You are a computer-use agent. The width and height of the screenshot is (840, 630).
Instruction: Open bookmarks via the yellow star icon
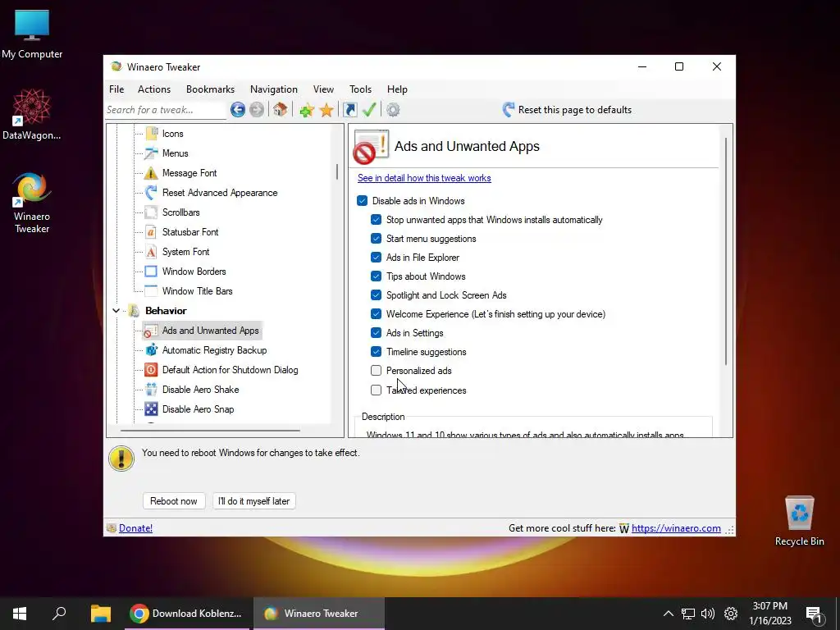pos(326,110)
